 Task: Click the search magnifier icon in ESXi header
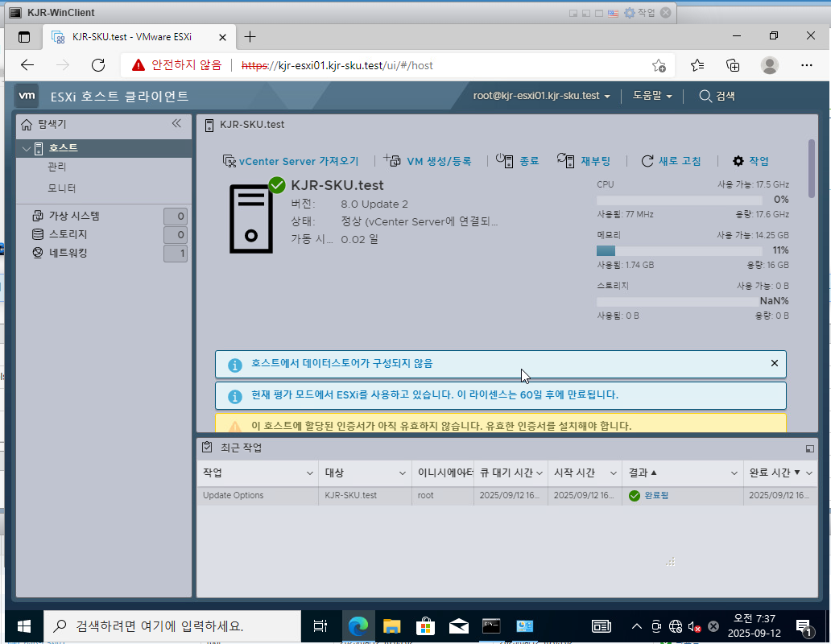coord(705,96)
